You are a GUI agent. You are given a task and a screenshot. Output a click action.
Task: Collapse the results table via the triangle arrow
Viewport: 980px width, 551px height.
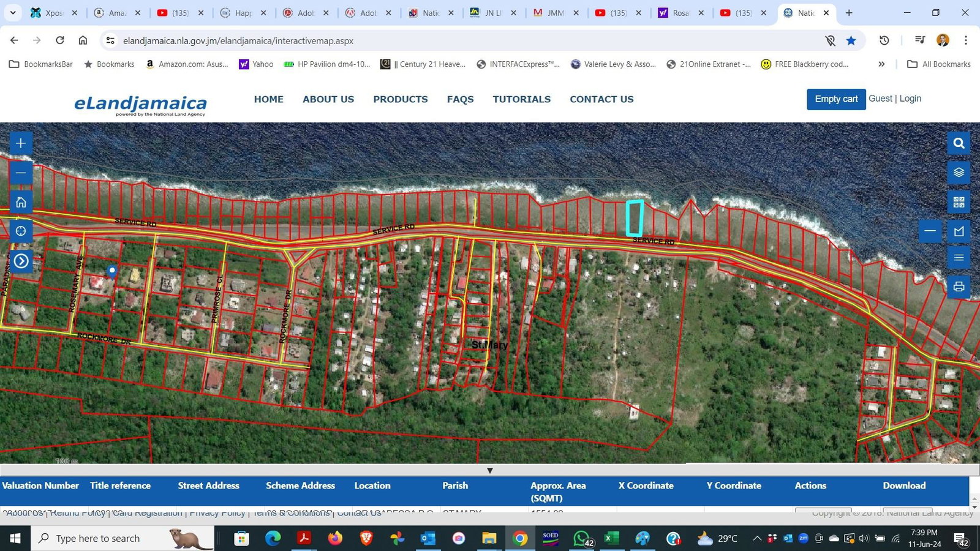(x=490, y=470)
